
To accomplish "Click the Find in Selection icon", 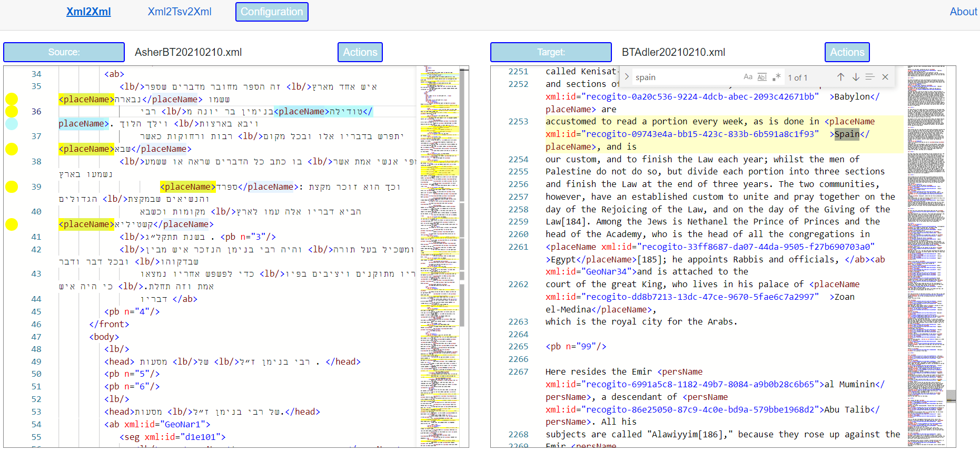I will 870,77.
